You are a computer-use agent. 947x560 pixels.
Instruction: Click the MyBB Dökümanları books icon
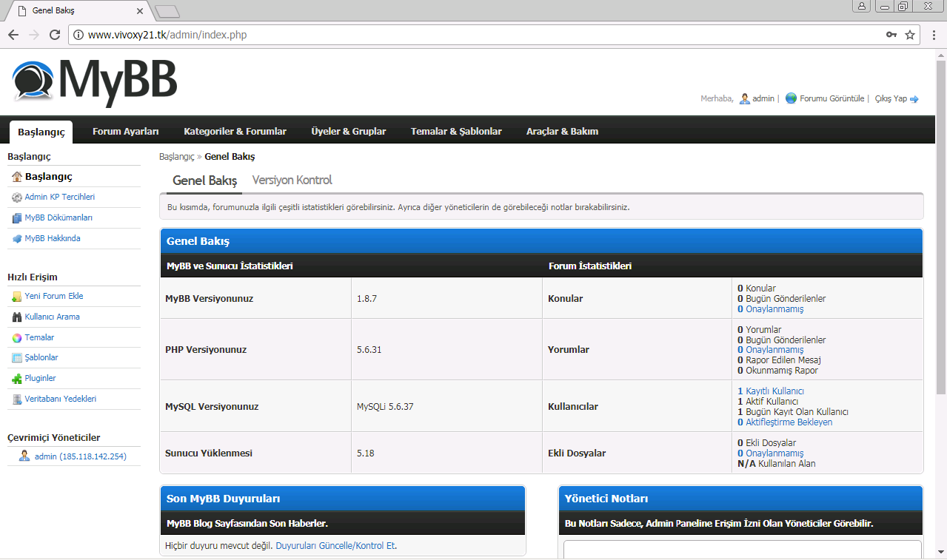[x=17, y=218]
